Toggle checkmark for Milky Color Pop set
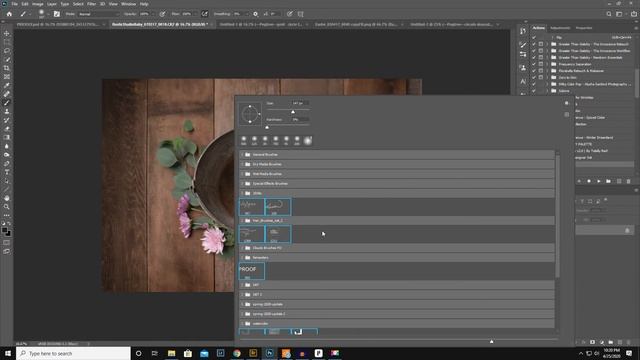This screenshot has height=360, width=640. point(534,84)
